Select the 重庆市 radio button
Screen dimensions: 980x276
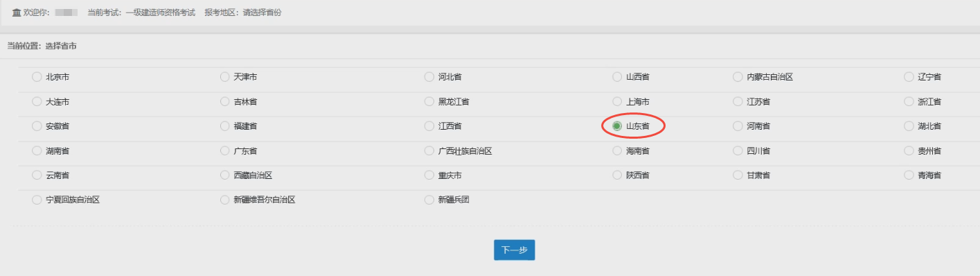429,175
